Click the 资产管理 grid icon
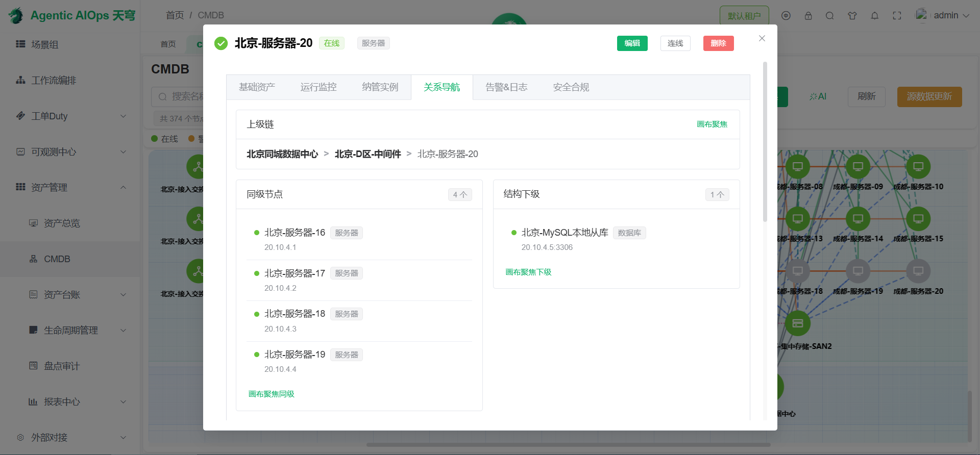 20,187
